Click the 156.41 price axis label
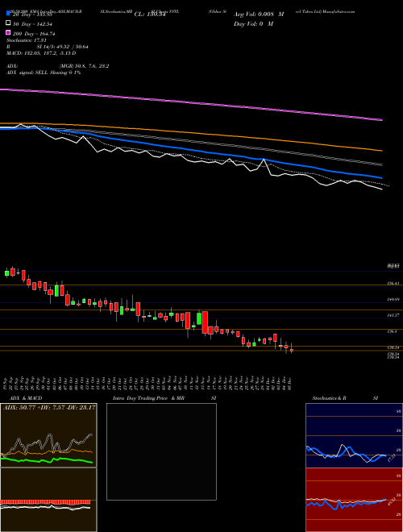Viewport: 403px width, 532px height. 394,284
